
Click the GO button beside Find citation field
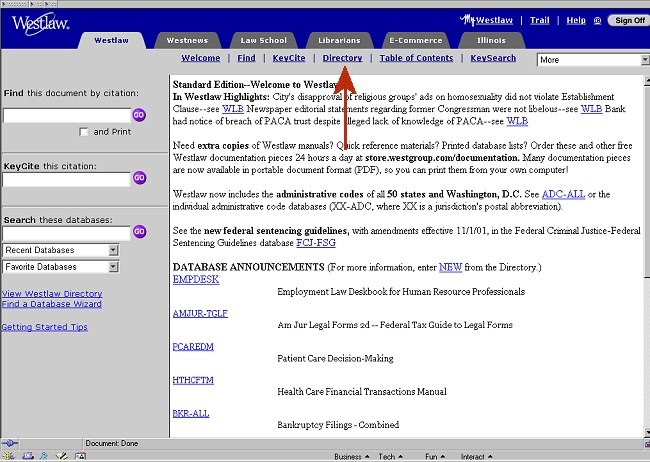(139, 115)
